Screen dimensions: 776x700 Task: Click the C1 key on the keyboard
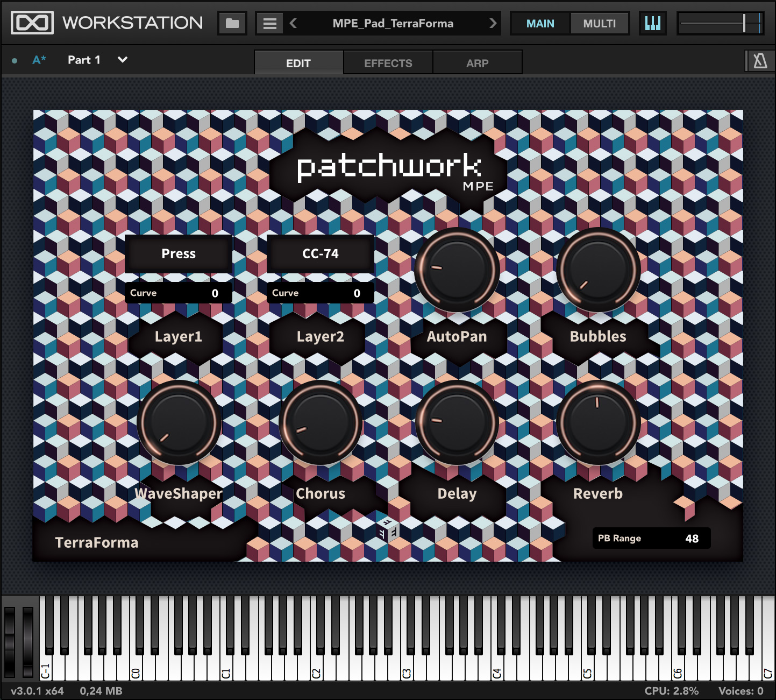click(226, 667)
